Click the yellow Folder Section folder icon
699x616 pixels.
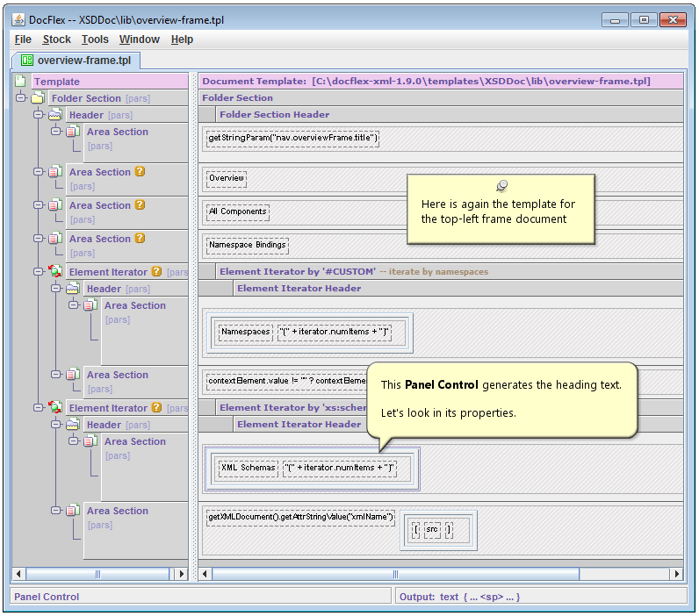coord(38,98)
